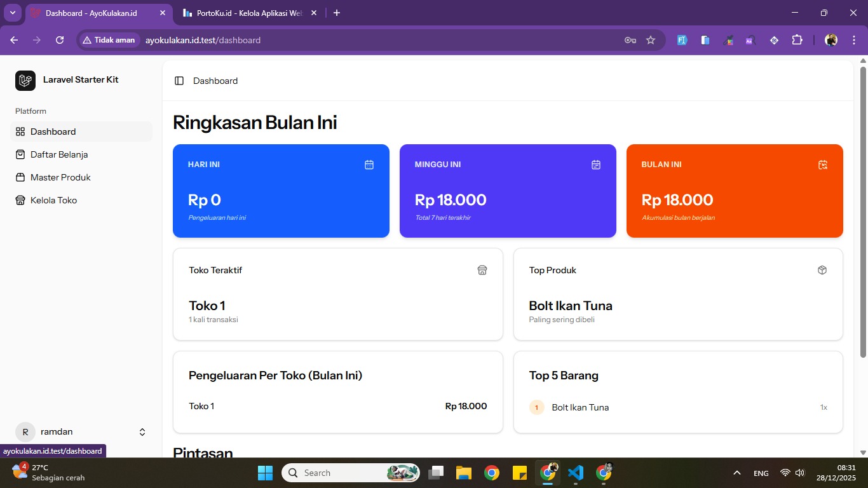Expand hidden icons in the system tray
Image resolution: width=868 pixels, height=488 pixels.
pos(736,473)
